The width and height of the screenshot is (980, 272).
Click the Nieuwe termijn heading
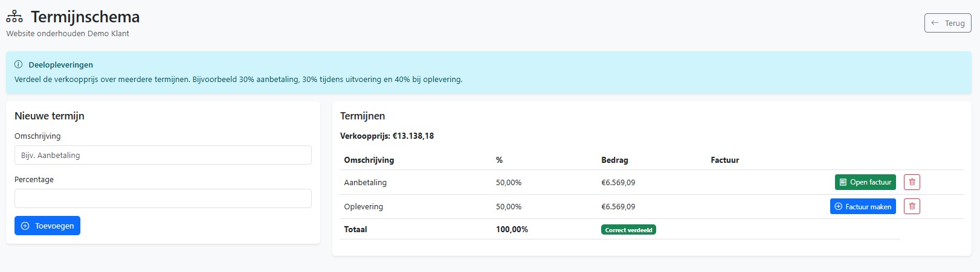pos(50,116)
